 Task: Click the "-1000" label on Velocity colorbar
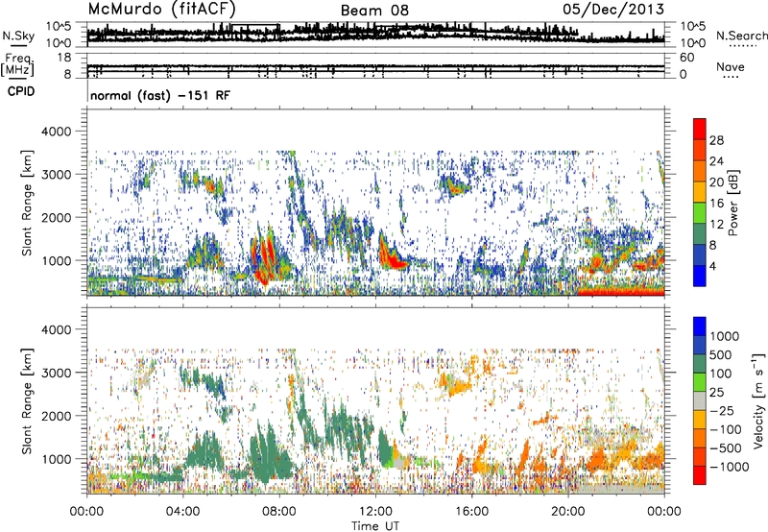(730, 467)
